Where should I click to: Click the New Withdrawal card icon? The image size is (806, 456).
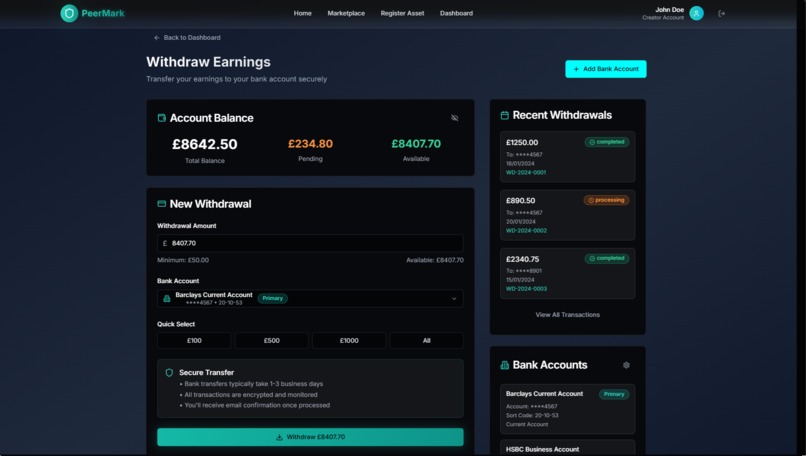(161, 204)
